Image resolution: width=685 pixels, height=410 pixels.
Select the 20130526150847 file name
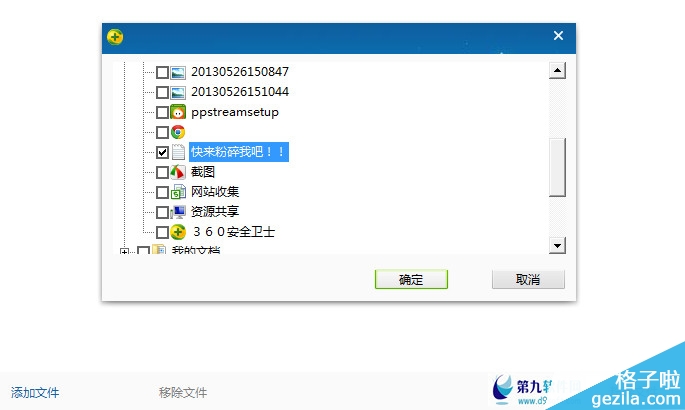coord(240,72)
